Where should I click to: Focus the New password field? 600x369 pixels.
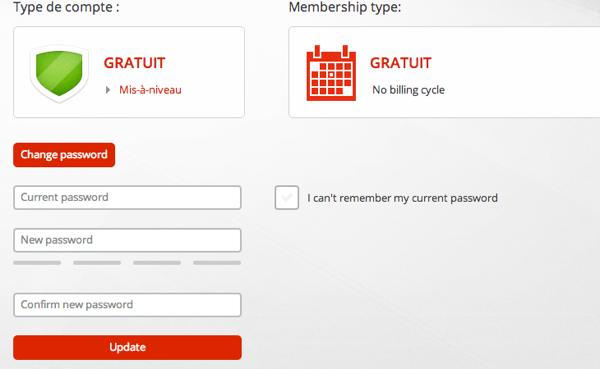(x=127, y=240)
